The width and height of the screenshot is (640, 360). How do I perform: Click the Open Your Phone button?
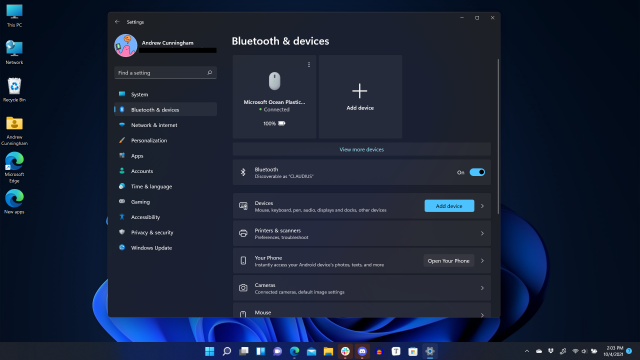(x=449, y=261)
